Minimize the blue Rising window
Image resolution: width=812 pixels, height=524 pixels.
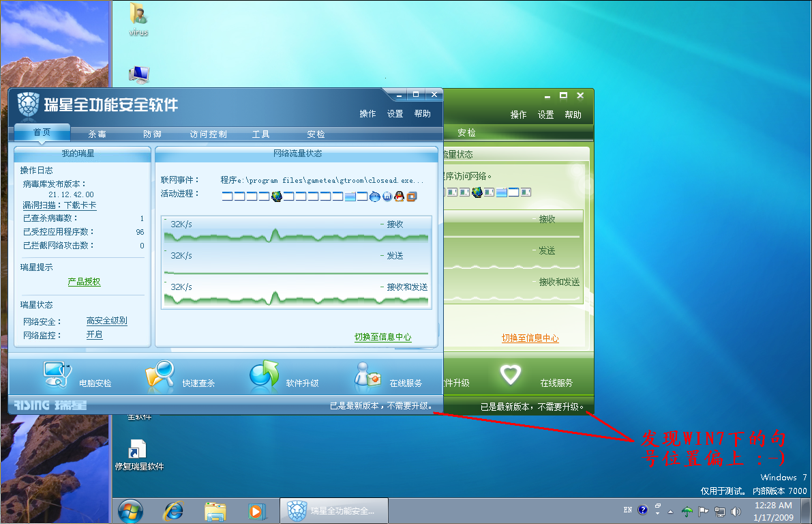coord(400,95)
